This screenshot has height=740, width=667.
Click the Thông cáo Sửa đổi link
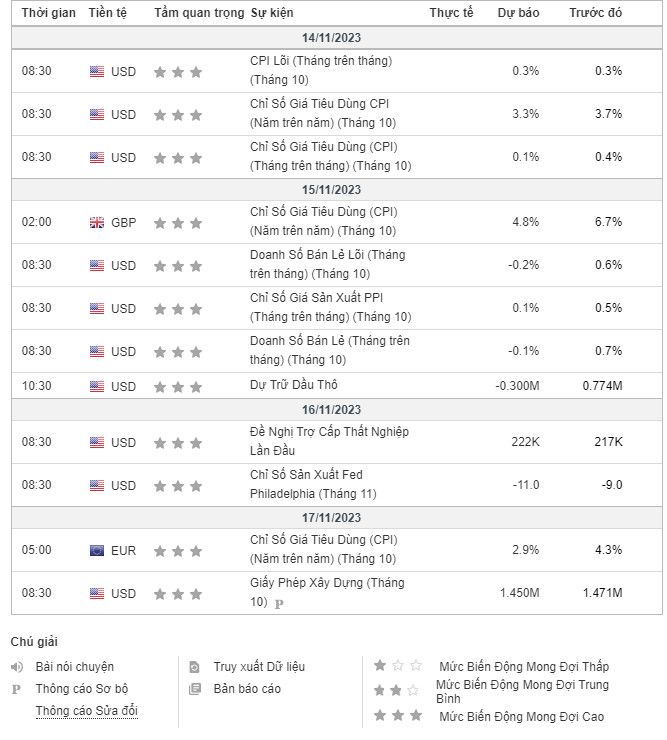(x=86, y=711)
